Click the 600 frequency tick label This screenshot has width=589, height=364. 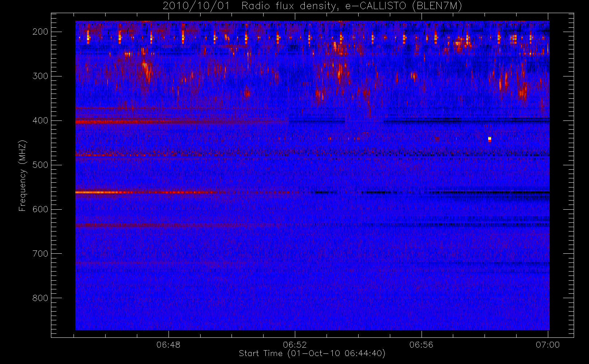point(40,209)
